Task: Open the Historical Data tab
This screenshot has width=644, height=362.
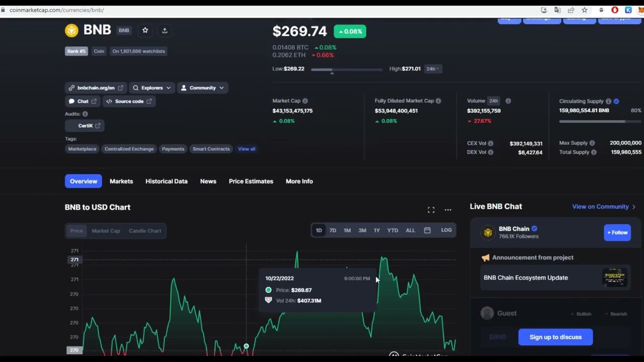Action: coord(167,182)
